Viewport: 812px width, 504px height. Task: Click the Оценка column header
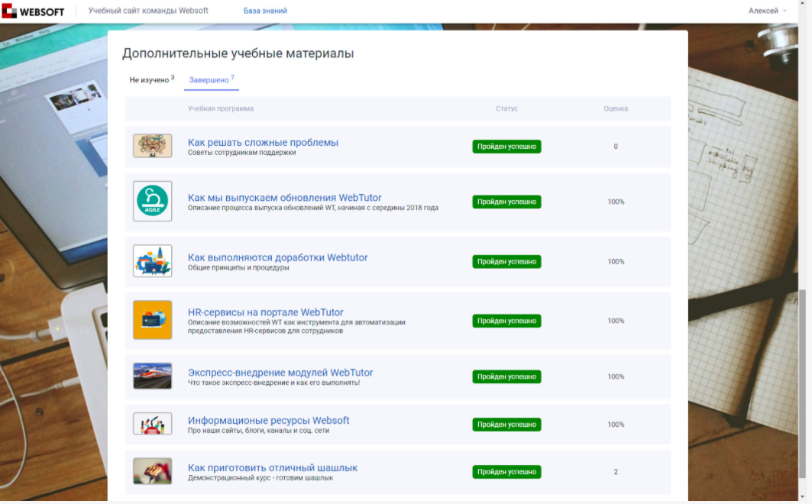(x=616, y=108)
